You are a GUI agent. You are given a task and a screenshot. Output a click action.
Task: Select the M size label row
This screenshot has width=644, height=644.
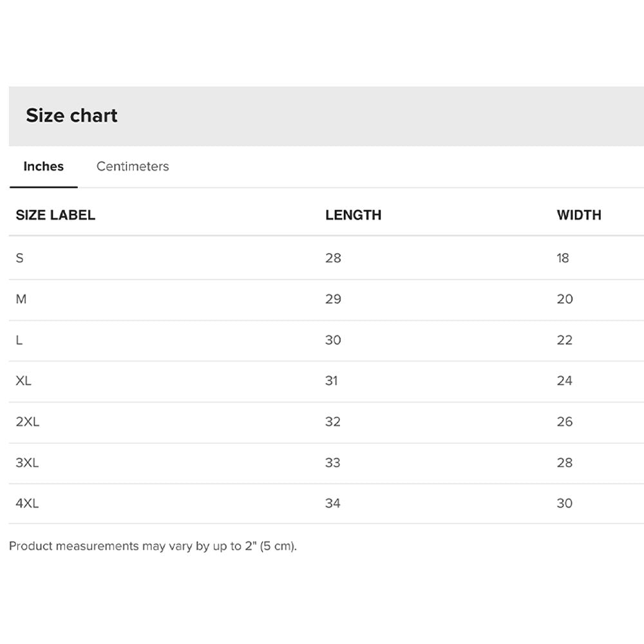[21, 299]
